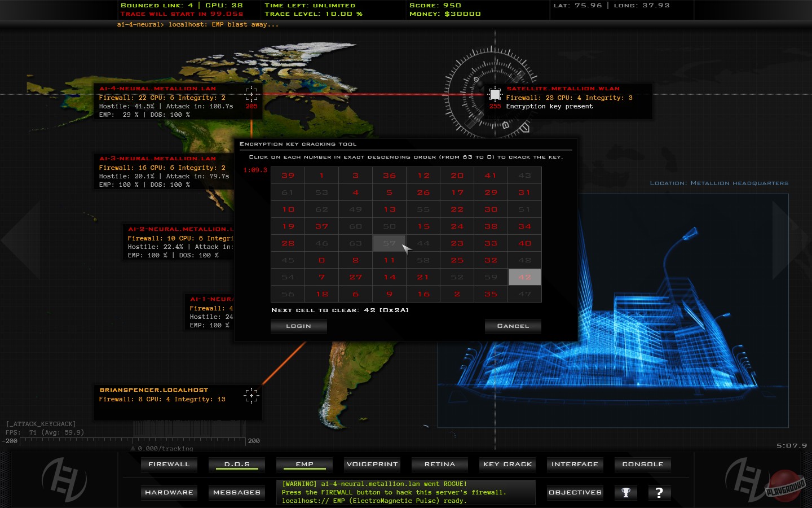This screenshot has height=508, width=812.
Task: Click the tracking scale bar from -200 to 200
Action: 133,440
